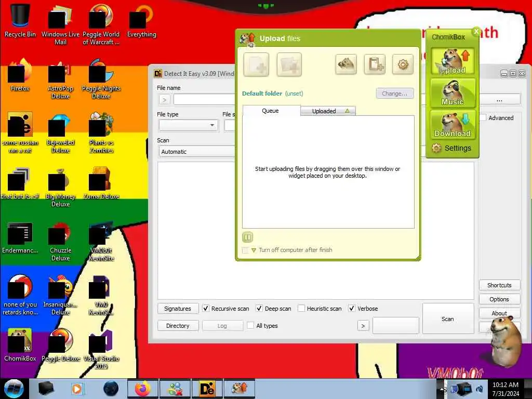Open the ChomikBox Music section
Screen dimensions: 532x399
tap(453, 92)
